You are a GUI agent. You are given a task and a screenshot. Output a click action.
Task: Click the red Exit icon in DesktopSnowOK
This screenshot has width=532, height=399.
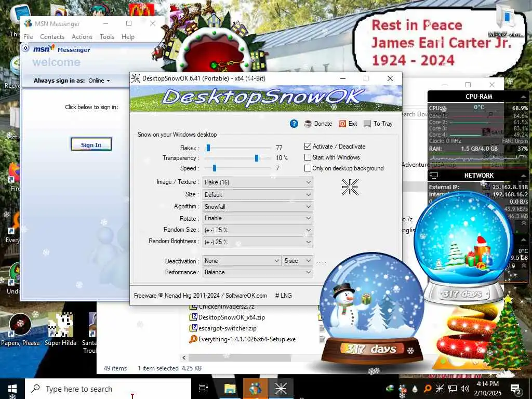342,124
